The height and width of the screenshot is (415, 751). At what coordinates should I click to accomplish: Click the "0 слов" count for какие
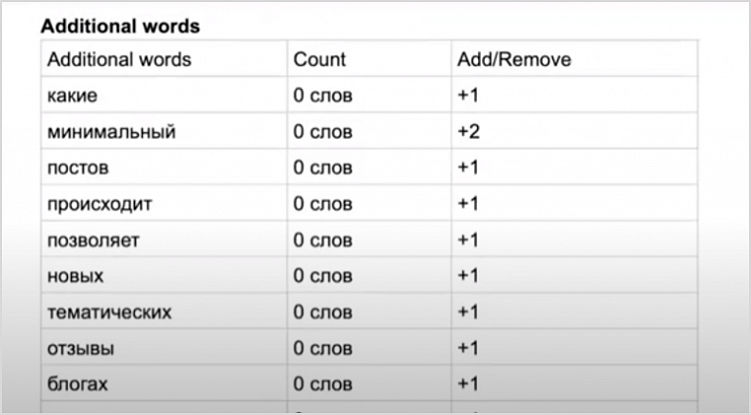[x=323, y=96]
